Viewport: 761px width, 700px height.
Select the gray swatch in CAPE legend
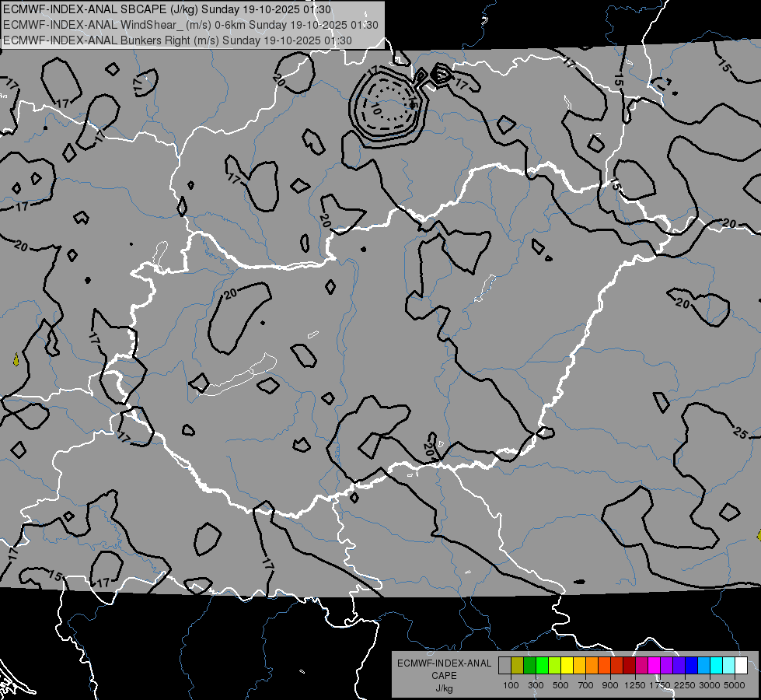click(x=504, y=666)
